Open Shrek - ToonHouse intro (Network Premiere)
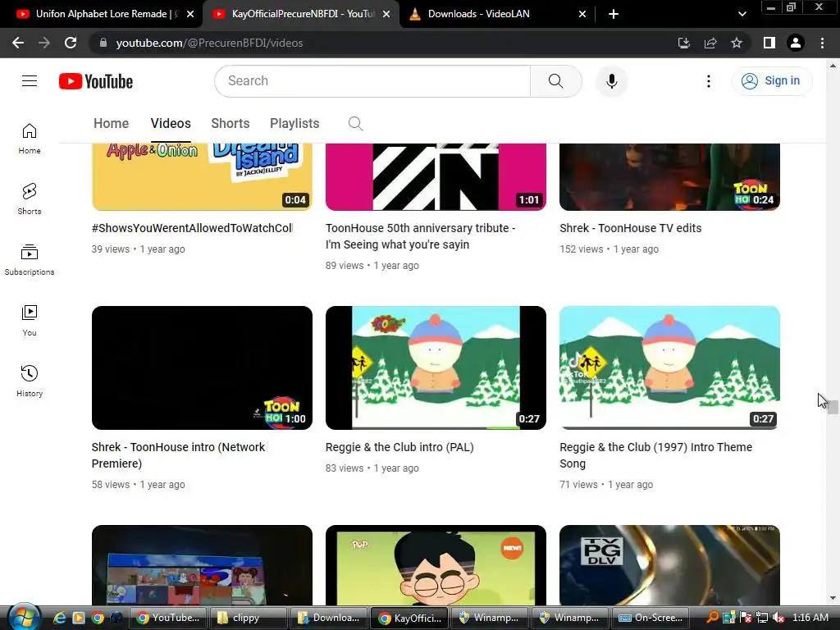 point(178,455)
